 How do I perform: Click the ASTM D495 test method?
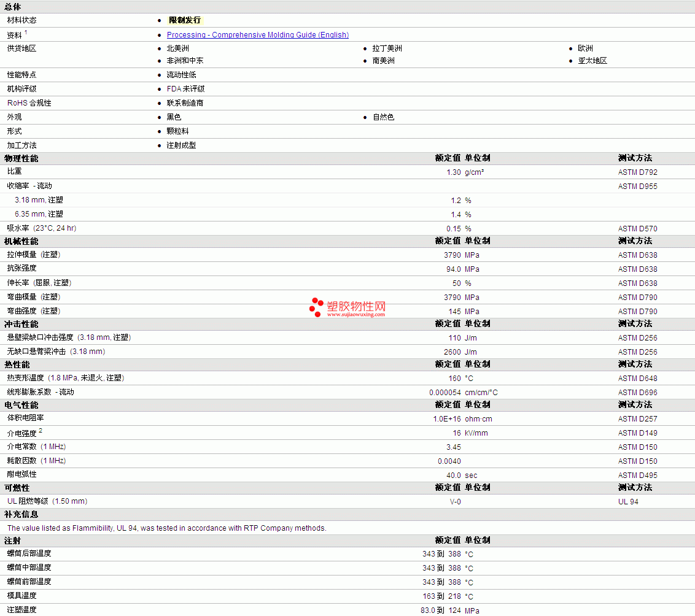click(637, 475)
